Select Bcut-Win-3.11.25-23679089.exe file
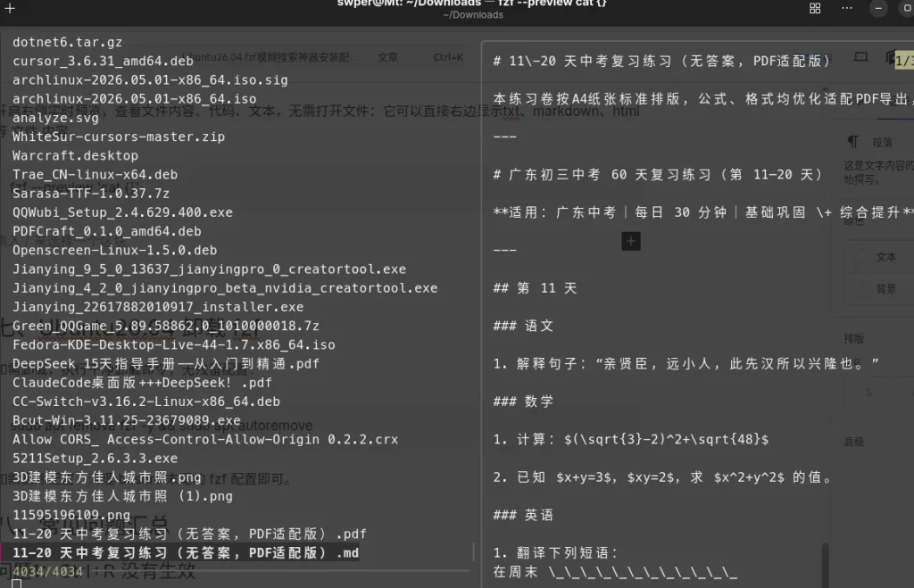The width and height of the screenshot is (914, 588). click(x=127, y=420)
